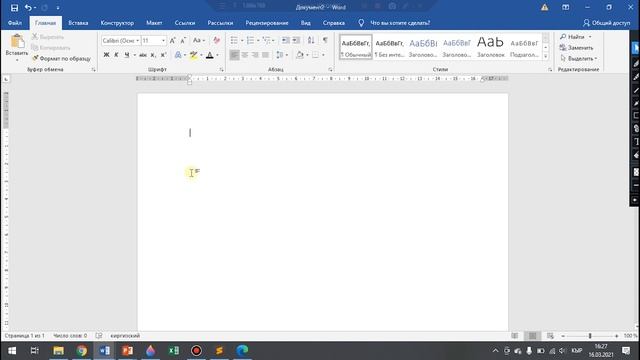Image resolution: width=640 pixels, height=360 pixels.
Task: Click the Sort (A-Z) icon
Action: tap(311, 40)
